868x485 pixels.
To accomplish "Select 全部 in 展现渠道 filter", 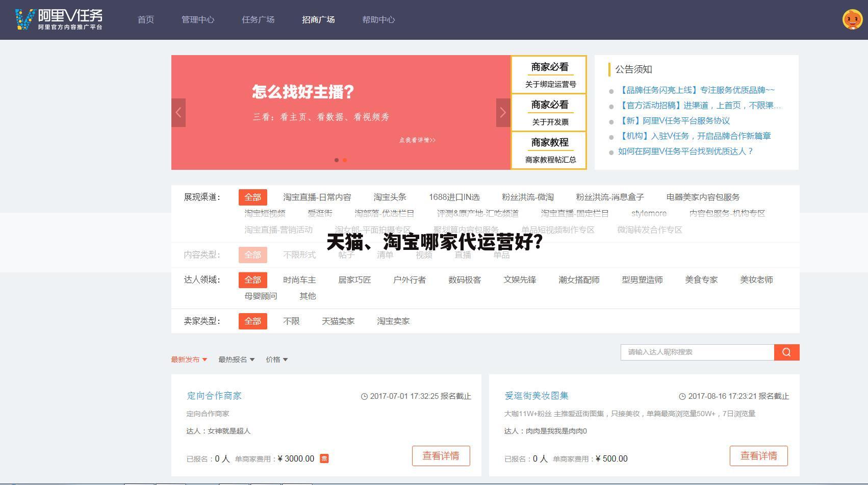I will 252,197.
